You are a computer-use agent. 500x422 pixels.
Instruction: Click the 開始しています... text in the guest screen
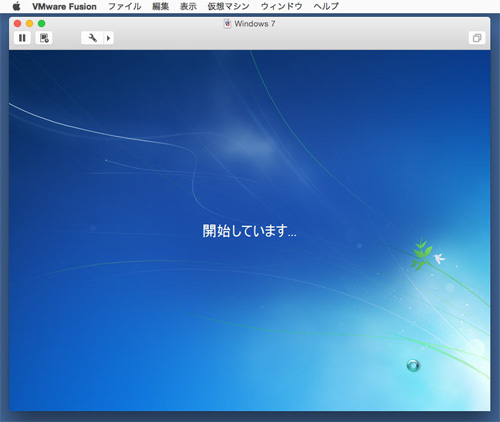(249, 231)
